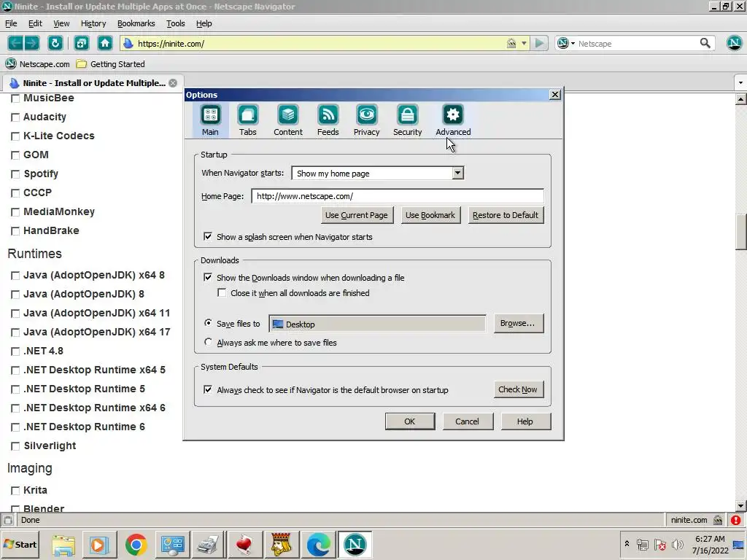Open the Bookmarks menu
The height and width of the screenshot is (560, 747).
pos(136,23)
